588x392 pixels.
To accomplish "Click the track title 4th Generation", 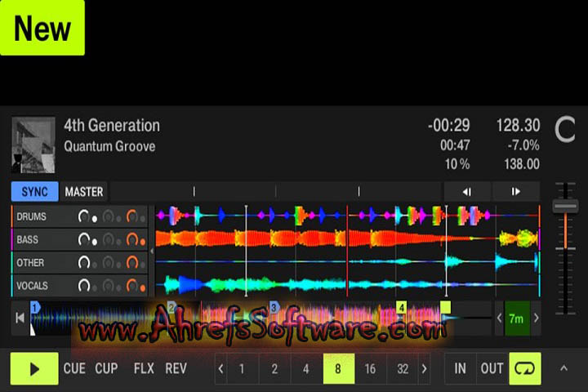I will (112, 125).
